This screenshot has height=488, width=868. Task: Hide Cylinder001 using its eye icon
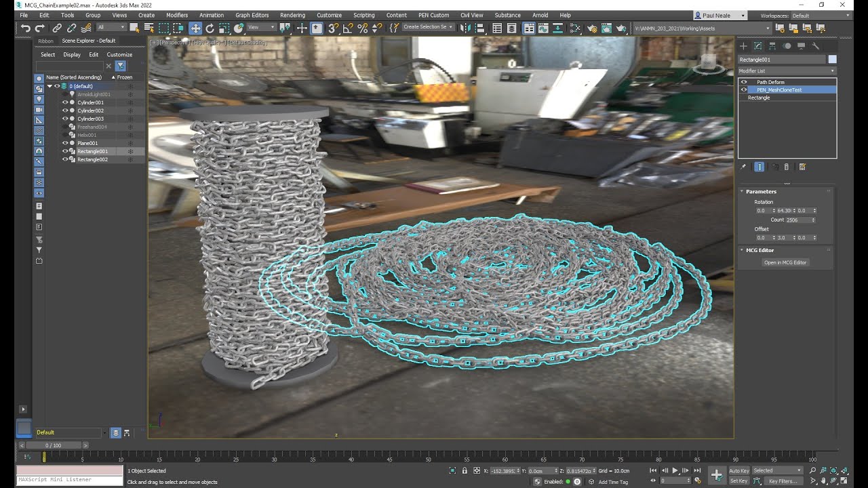[65, 102]
